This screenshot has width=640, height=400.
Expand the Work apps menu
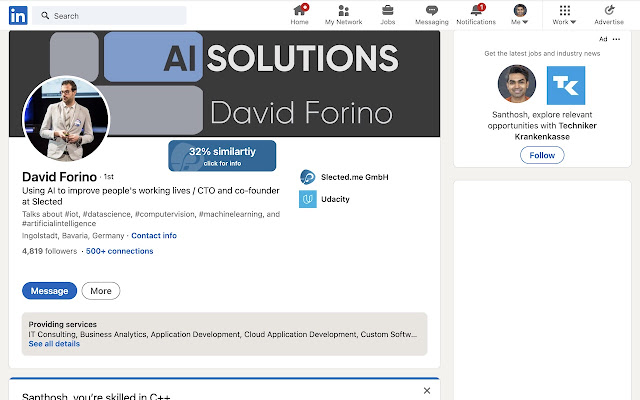564,15
